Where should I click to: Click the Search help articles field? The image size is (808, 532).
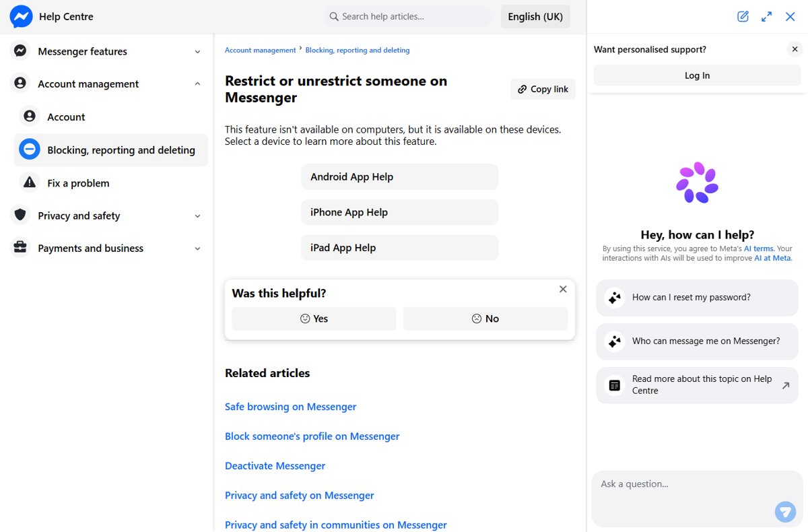pyautogui.click(x=408, y=16)
